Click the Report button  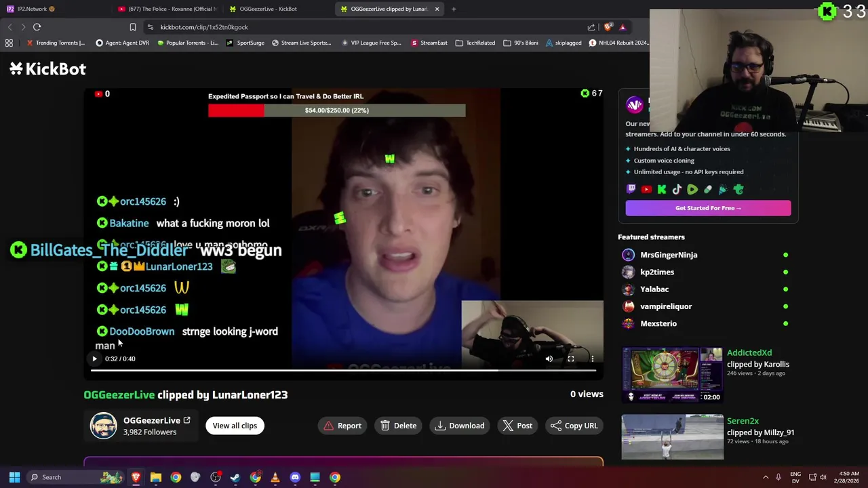342,426
